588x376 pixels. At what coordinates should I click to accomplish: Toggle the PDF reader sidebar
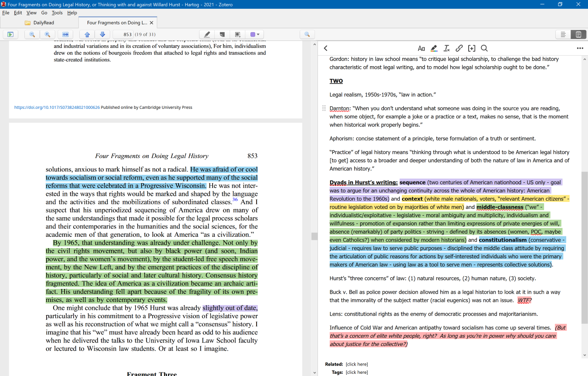point(10,34)
